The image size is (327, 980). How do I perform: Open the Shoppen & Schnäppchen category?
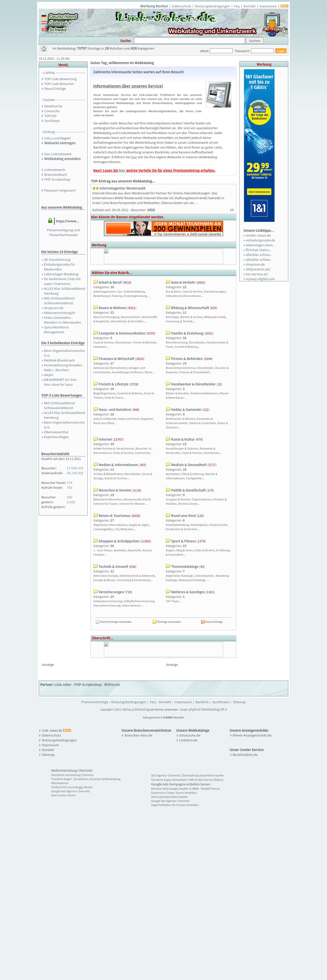point(119,541)
